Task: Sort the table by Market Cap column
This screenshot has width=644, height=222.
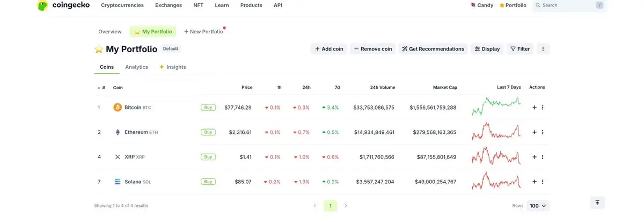Action: (445, 87)
